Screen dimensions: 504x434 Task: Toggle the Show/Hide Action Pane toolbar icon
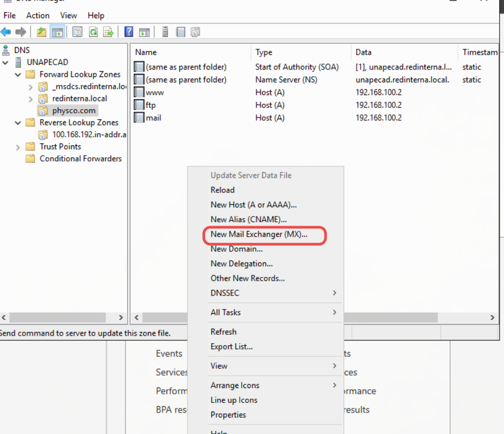(x=144, y=32)
